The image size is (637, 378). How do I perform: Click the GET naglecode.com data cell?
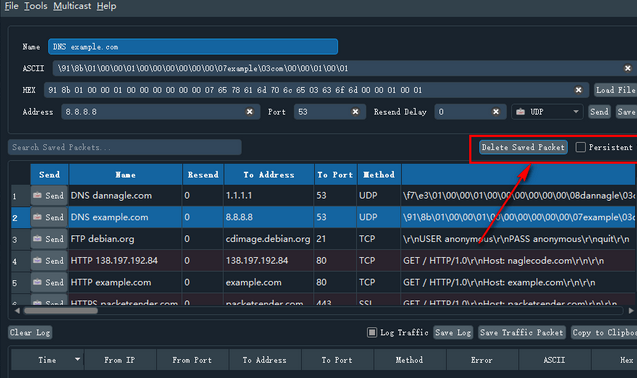click(519, 261)
